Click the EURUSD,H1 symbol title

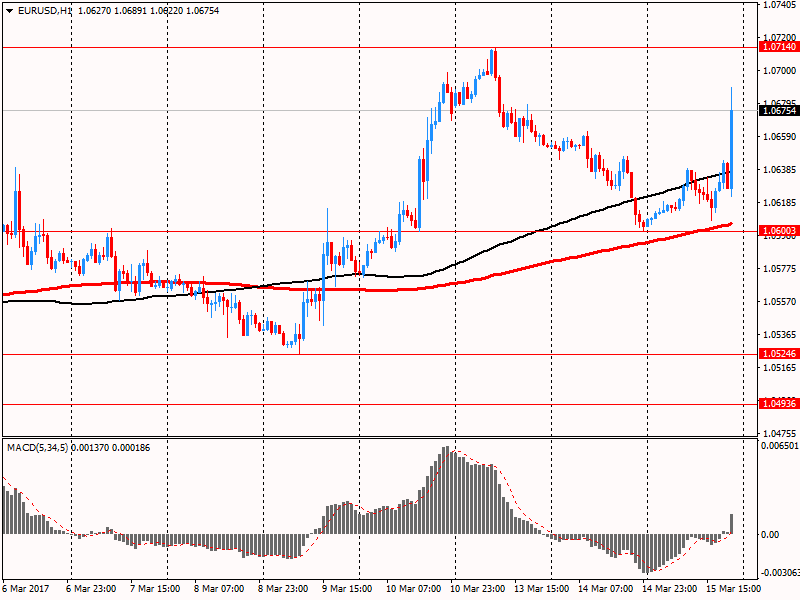click(44, 11)
